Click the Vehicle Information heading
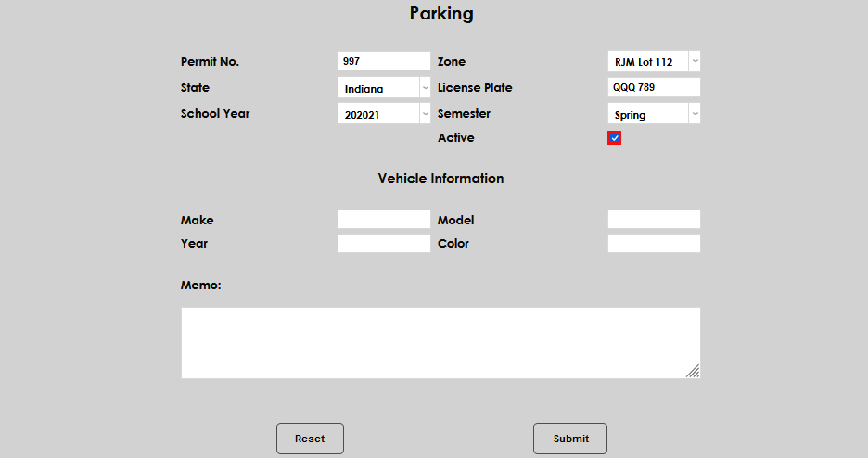Screen dimensions: 868x458 pos(440,178)
